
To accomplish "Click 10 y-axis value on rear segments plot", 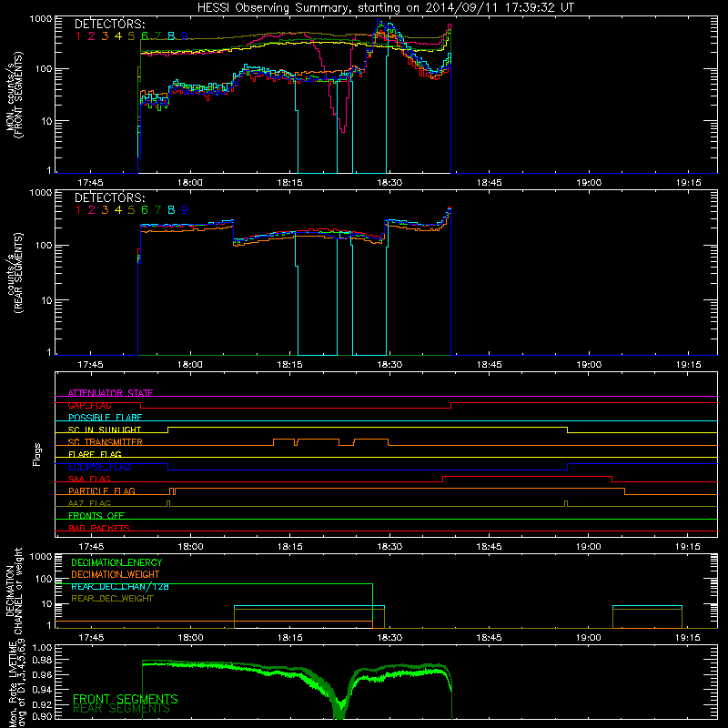I will 46,300.
